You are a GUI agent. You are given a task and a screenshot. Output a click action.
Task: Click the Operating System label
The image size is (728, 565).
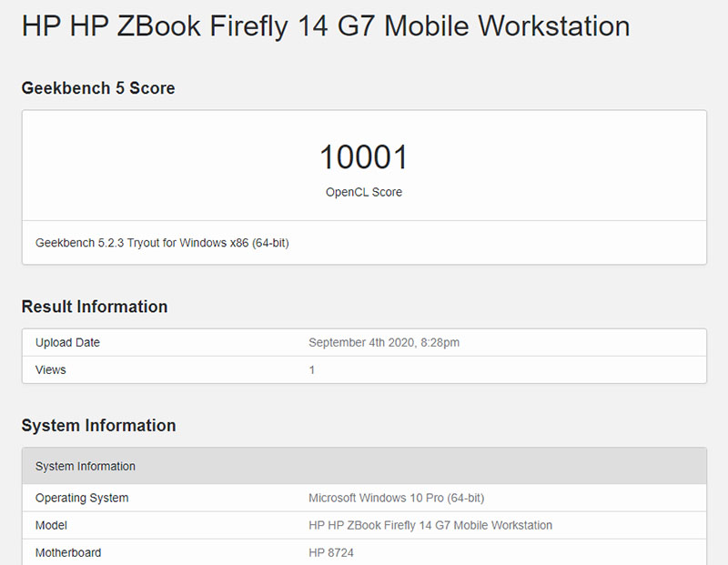click(82, 499)
